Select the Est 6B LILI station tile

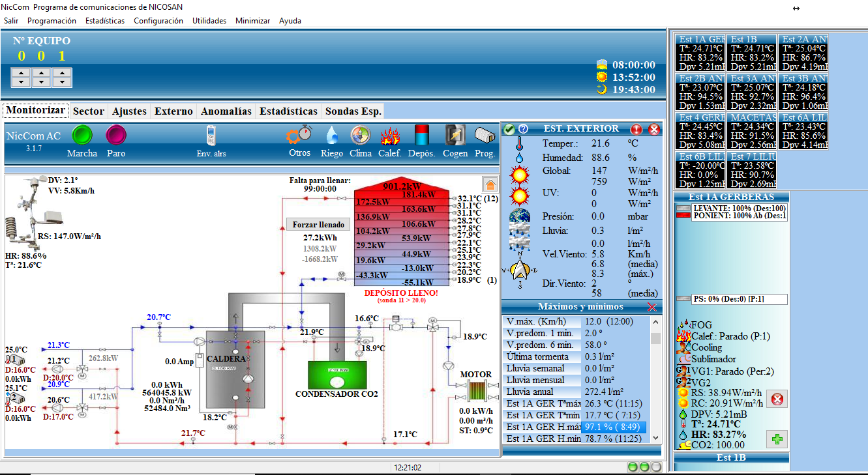tap(700, 171)
